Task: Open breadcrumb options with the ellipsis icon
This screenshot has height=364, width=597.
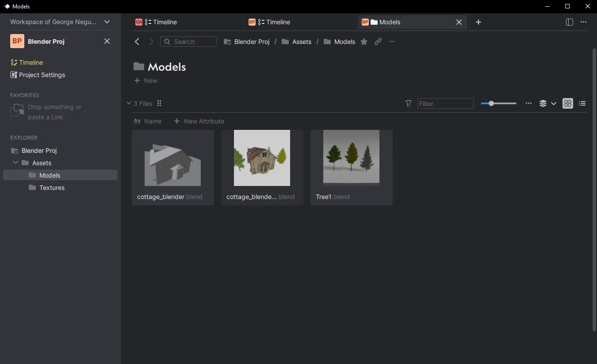Action: click(x=392, y=42)
